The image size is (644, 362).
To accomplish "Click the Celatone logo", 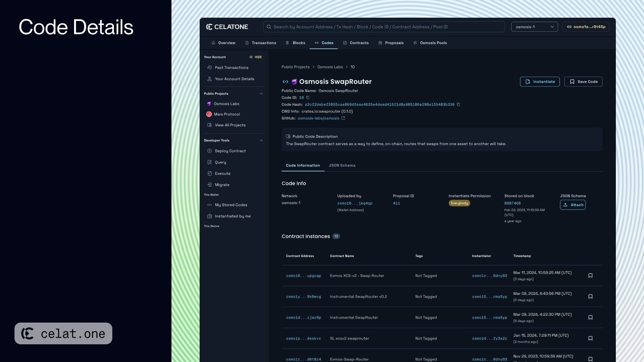I will click(x=227, y=27).
